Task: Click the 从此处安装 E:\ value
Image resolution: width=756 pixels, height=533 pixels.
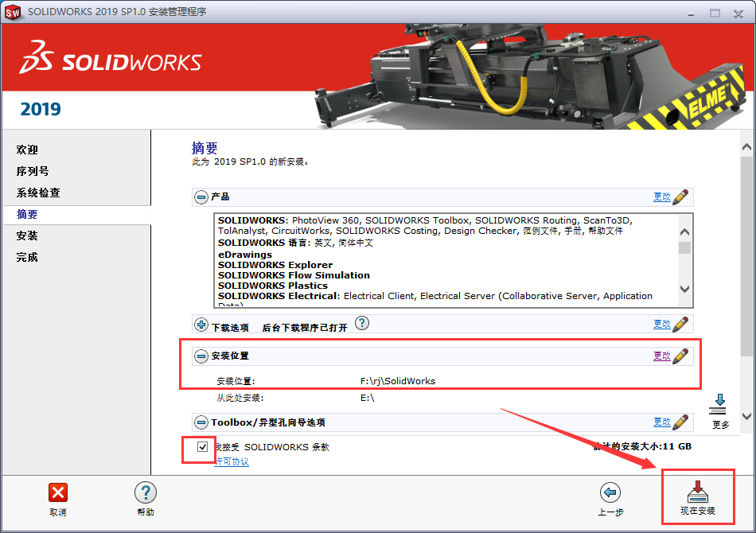Action: coord(368,398)
